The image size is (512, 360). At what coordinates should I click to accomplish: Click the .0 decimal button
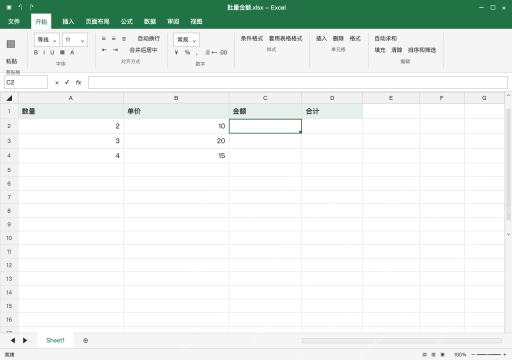pos(207,52)
